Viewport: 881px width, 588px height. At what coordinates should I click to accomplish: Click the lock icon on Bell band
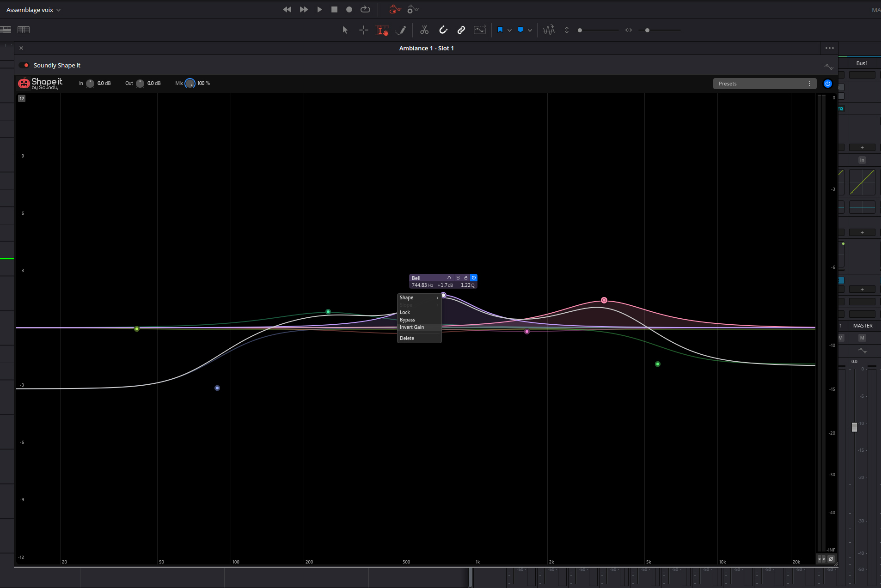(x=465, y=278)
